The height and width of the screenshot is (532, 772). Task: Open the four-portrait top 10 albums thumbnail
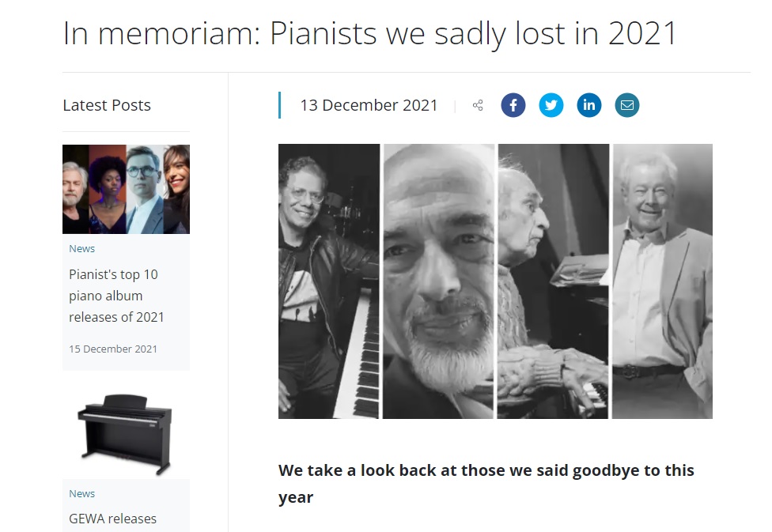point(126,189)
